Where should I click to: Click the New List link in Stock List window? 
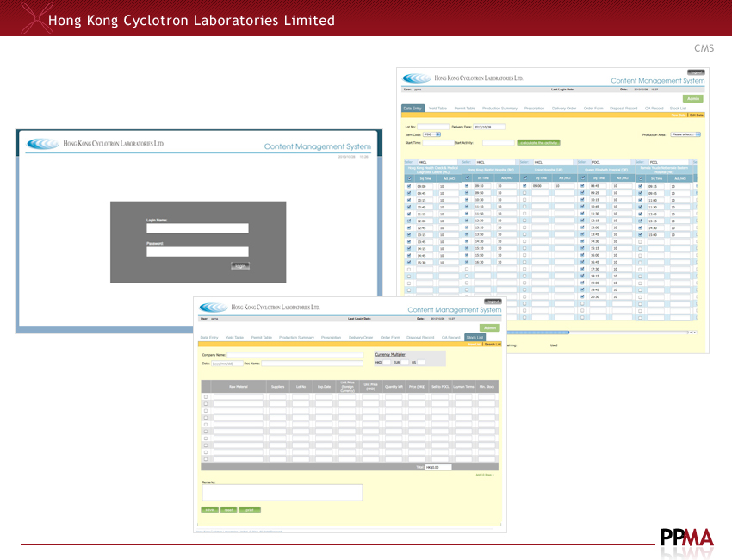point(474,345)
